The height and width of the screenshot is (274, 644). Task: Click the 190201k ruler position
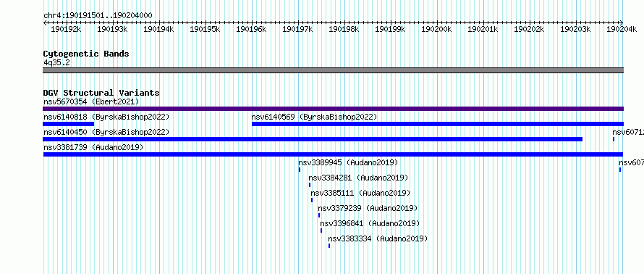483,29
